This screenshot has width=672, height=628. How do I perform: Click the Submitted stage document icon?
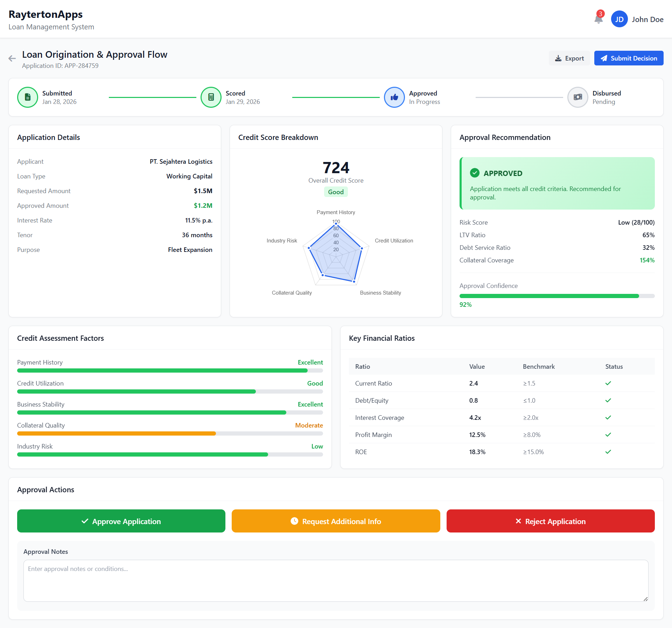tap(28, 97)
